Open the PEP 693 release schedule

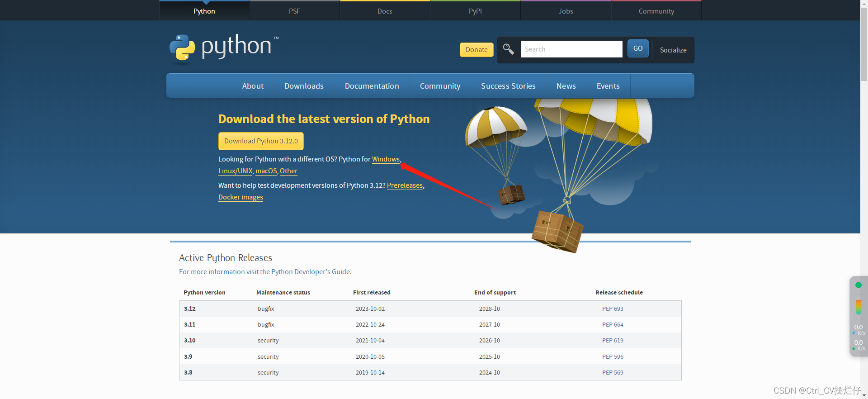613,309
